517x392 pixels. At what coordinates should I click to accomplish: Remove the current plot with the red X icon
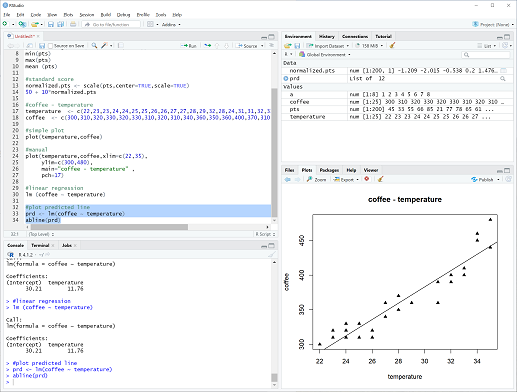(x=367, y=179)
